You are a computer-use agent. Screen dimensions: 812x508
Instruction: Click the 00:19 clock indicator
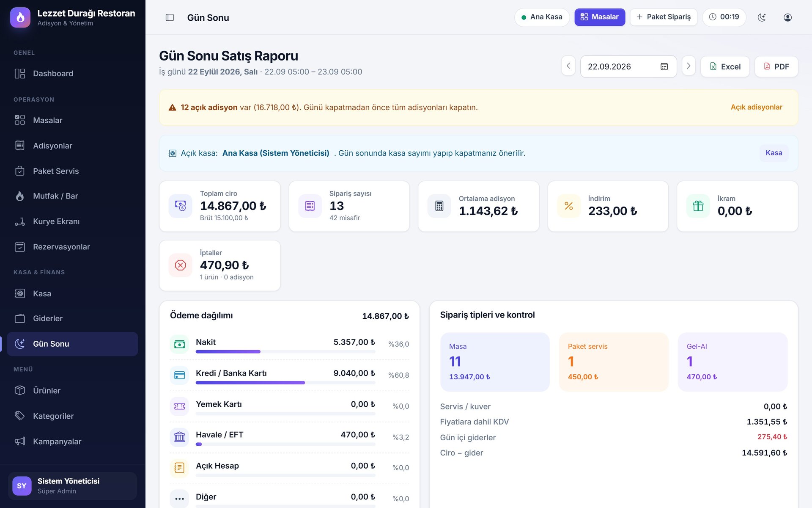click(x=724, y=17)
